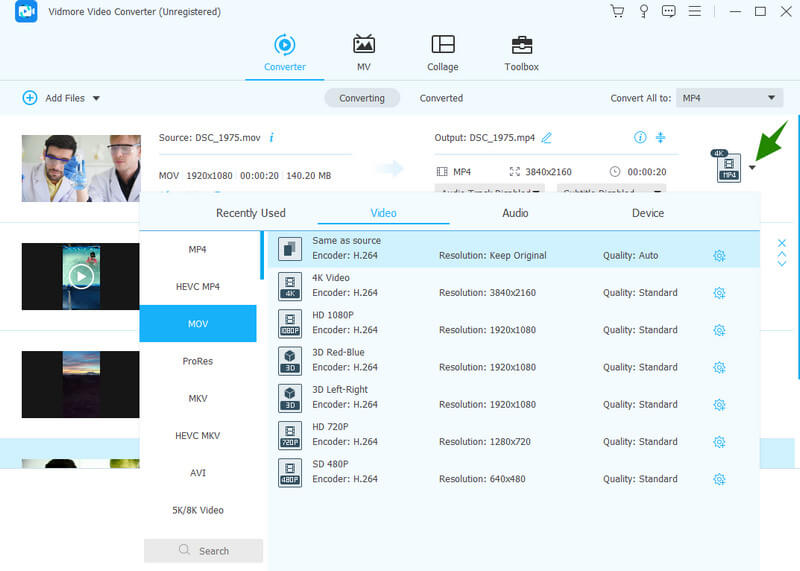The width and height of the screenshot is (800, 571).
Task: Open the feedback chat bubble icon
Action: pos(669,12)
